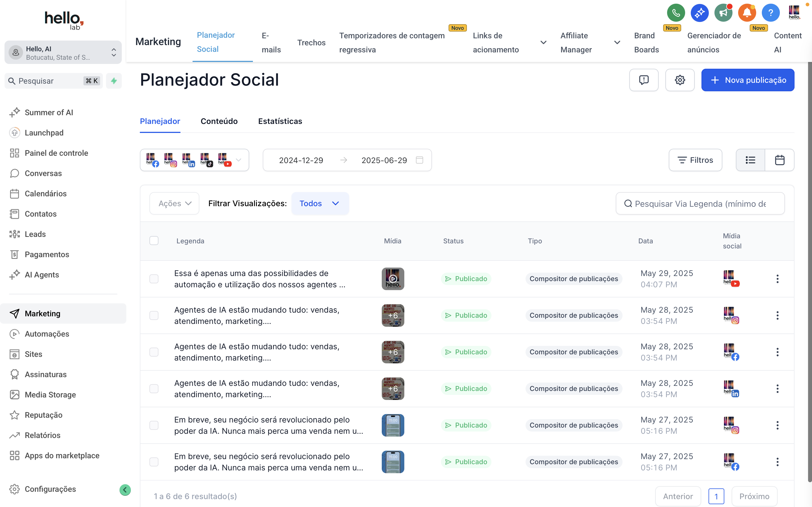
Task: Select checkbox of last May 27 post row
Action: tap(154, 462)
